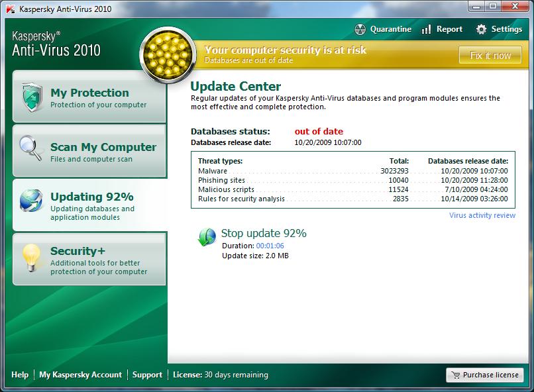The height and width of the screenshot is (392, 534).
Task: Open the Settings window
Action: coord(499,29)
